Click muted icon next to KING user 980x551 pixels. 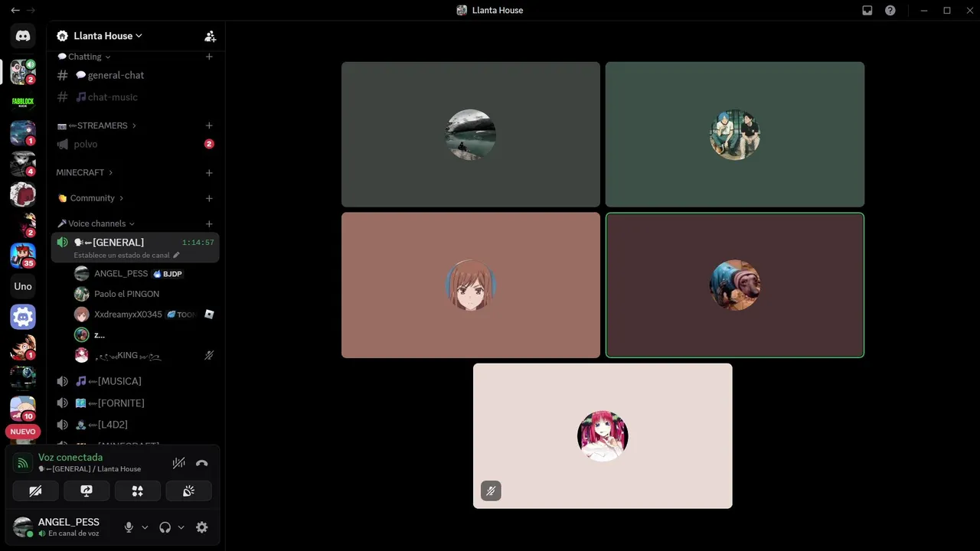pos(209,355)
